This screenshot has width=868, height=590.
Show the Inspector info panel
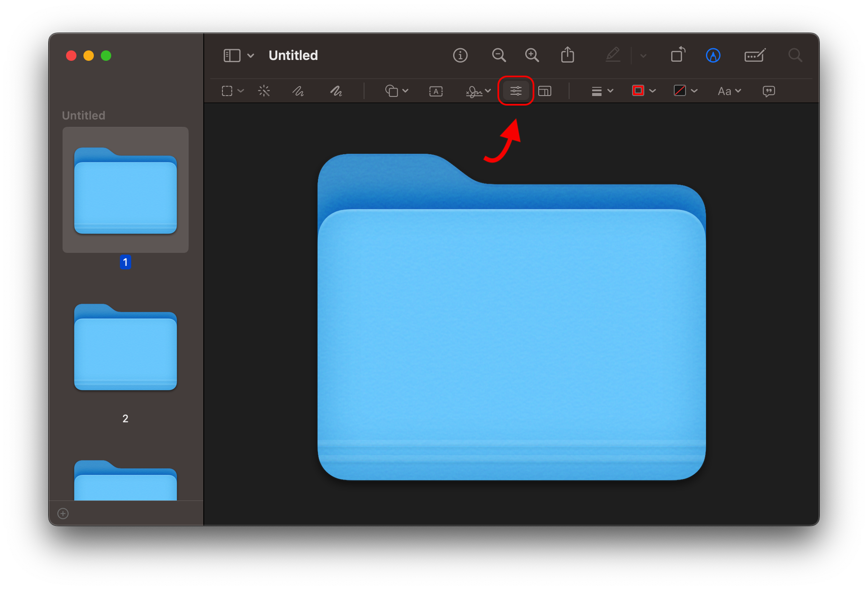click(460, 55)
